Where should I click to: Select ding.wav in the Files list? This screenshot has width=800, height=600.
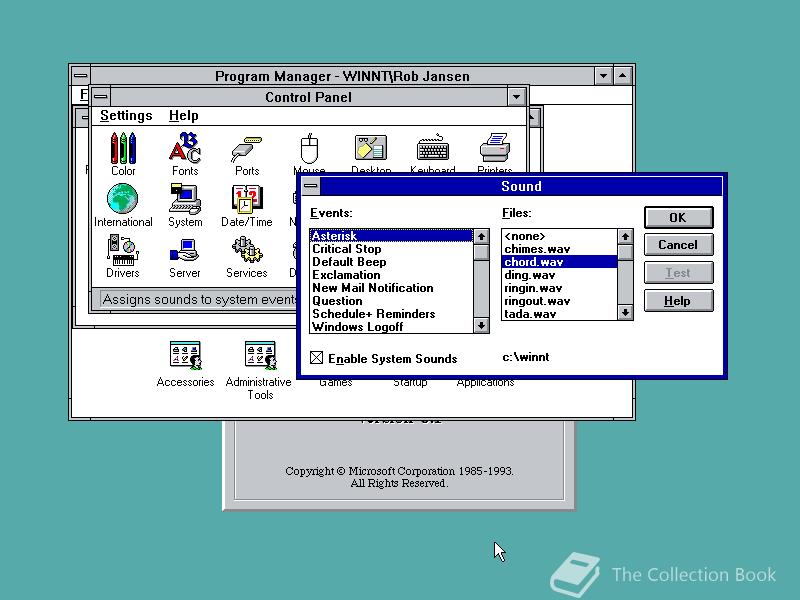560,275
